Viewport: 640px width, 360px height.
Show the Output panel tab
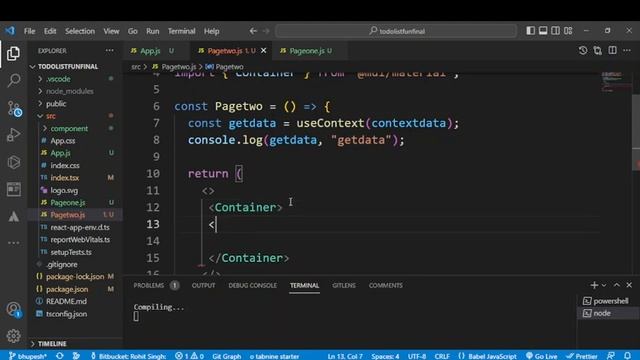pyautogui.click(x=203, y=285)
